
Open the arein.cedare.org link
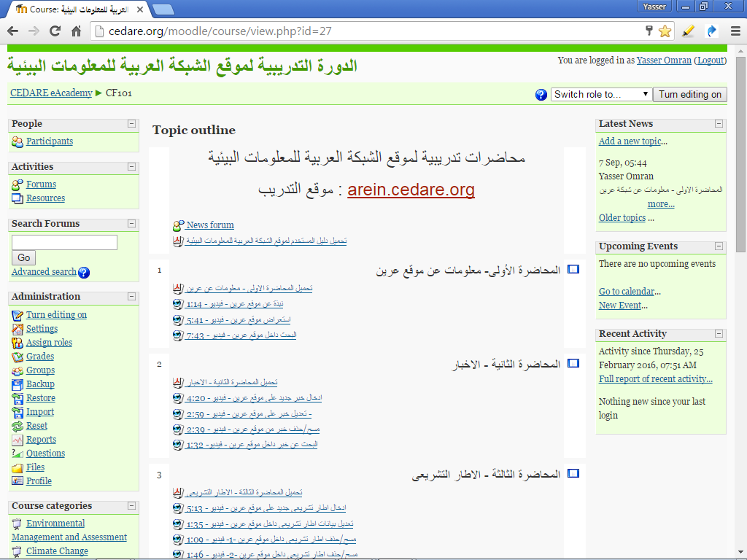[x=411, y=190]
